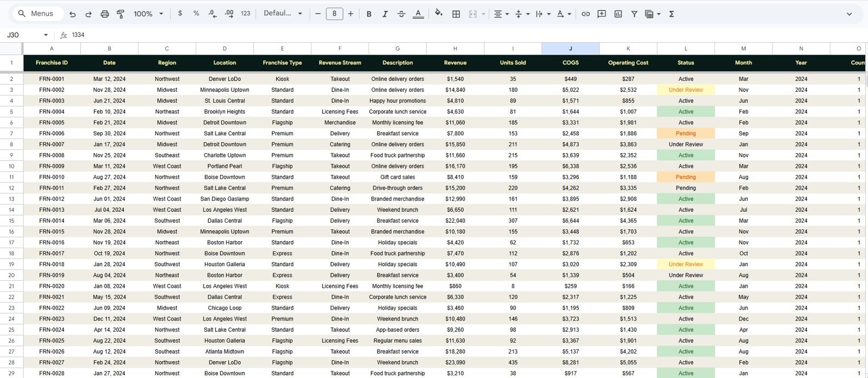This screenshot has width=868, height=378.
Task: Click the table/filter views icon
Action: click(x=649, y=14)
